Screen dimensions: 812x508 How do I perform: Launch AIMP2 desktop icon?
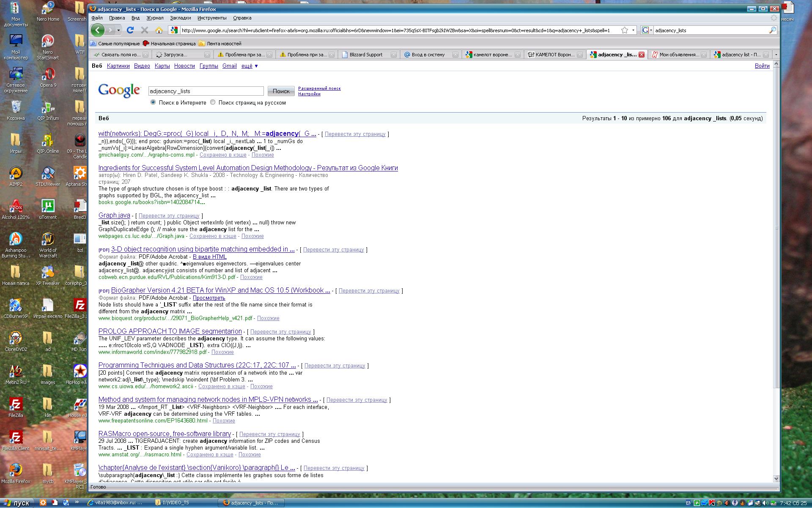(x=16, y=177)
